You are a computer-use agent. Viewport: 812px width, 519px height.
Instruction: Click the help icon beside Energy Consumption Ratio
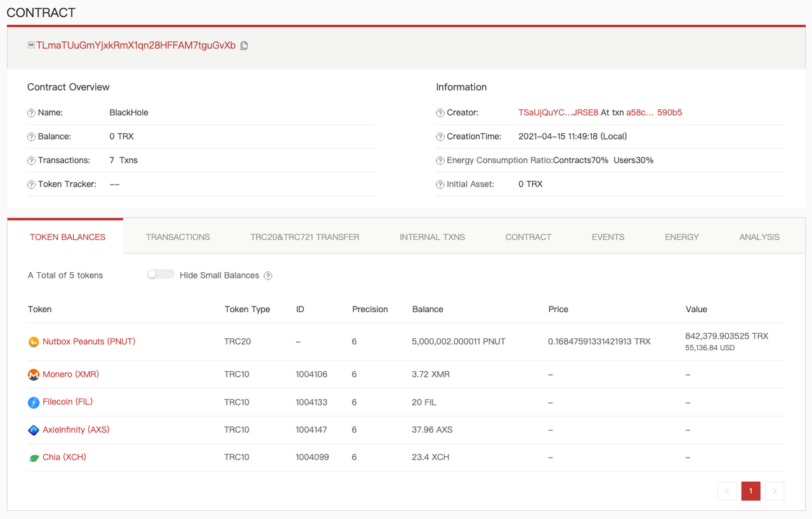[x=440, y=161]
